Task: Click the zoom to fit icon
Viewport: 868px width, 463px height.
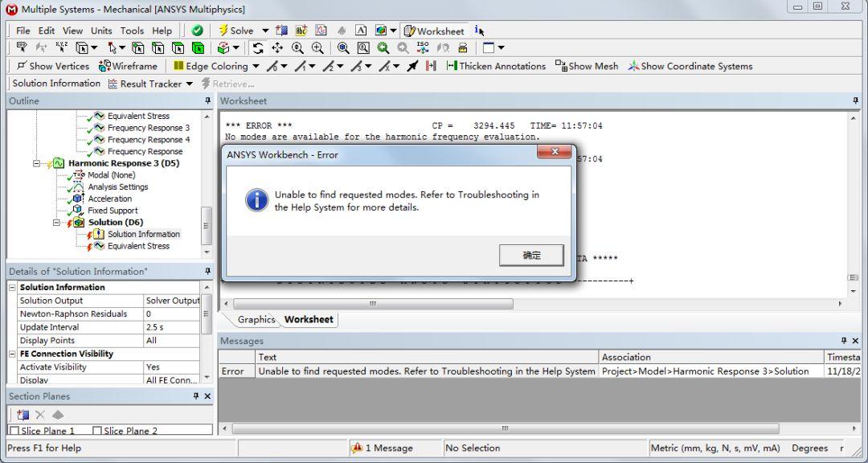Action: coord(343,48)
